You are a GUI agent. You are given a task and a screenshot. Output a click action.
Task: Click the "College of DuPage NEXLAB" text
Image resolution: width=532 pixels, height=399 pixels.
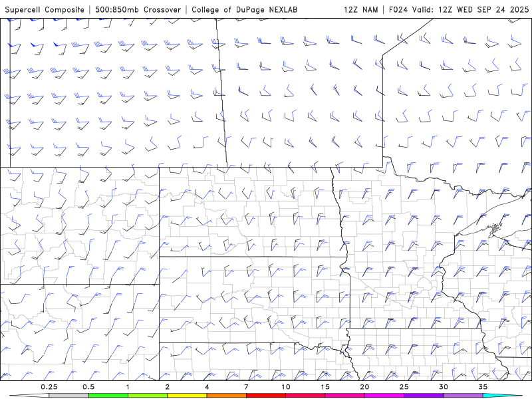point(244,9)
